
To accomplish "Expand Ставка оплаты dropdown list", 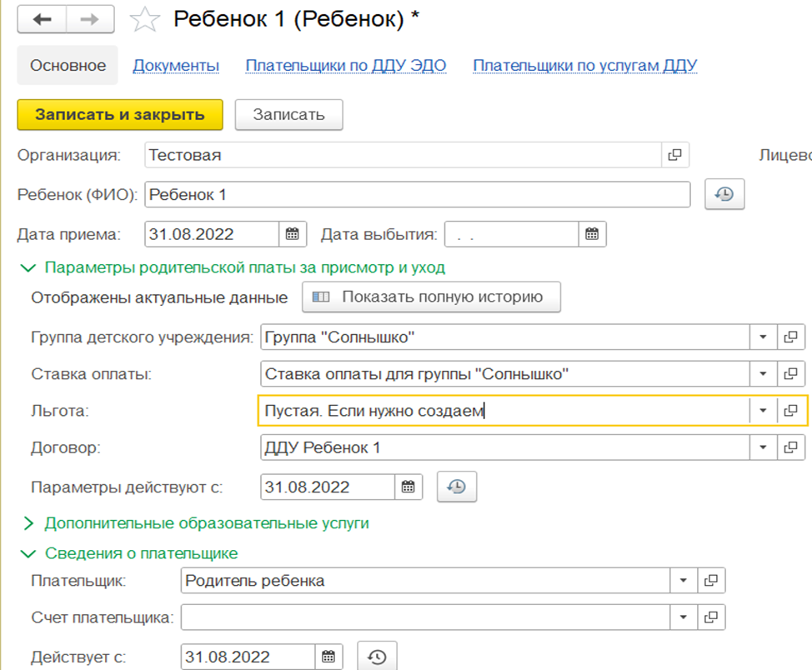I will tap(764, 374).
